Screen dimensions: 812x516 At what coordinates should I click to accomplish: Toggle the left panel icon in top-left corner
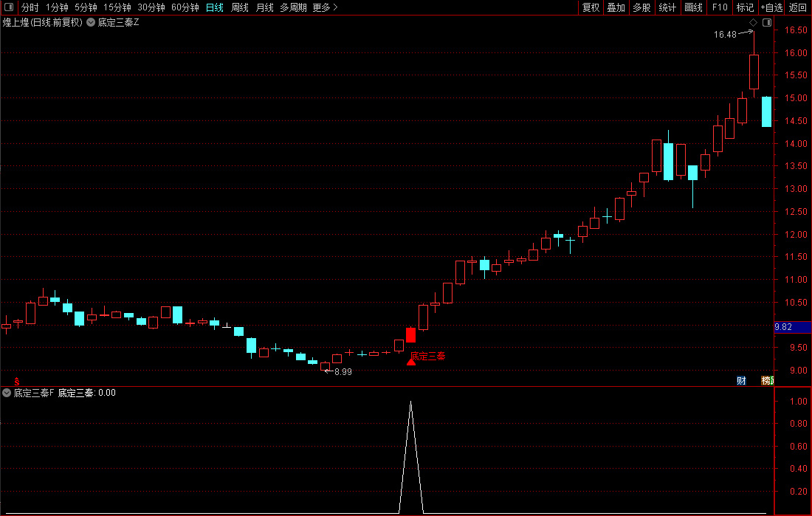click(9, 7)
